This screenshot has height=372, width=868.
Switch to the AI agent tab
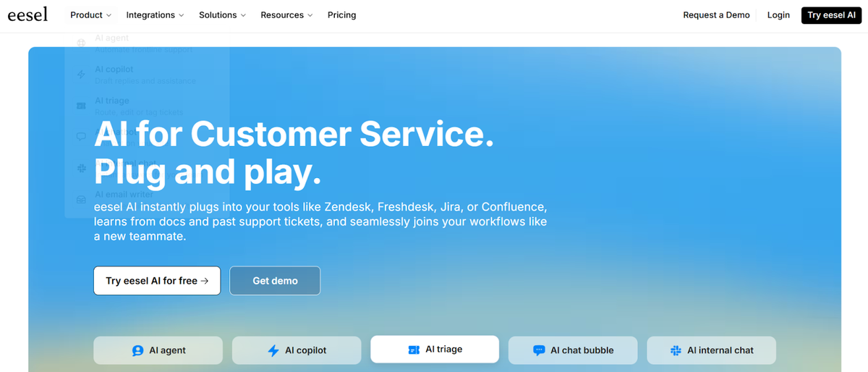click(x=158, y=350)
